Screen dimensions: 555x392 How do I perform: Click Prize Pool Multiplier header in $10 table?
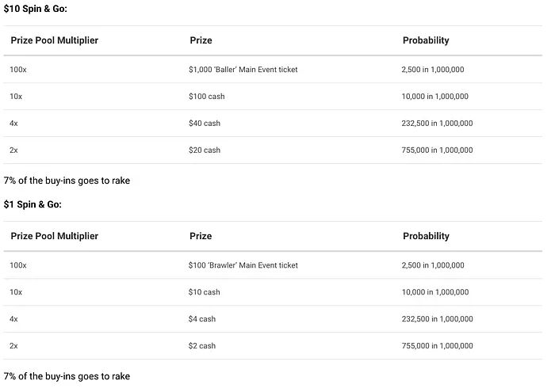[55, 40]
